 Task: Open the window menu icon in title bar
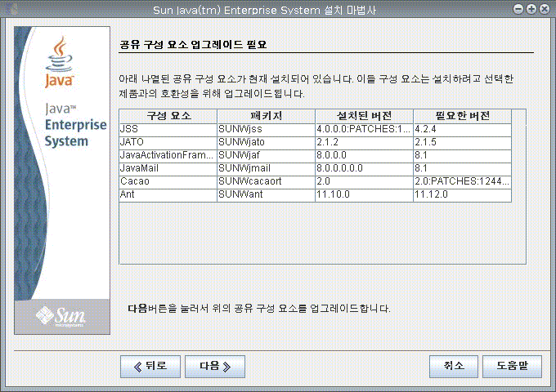(11, 9)
